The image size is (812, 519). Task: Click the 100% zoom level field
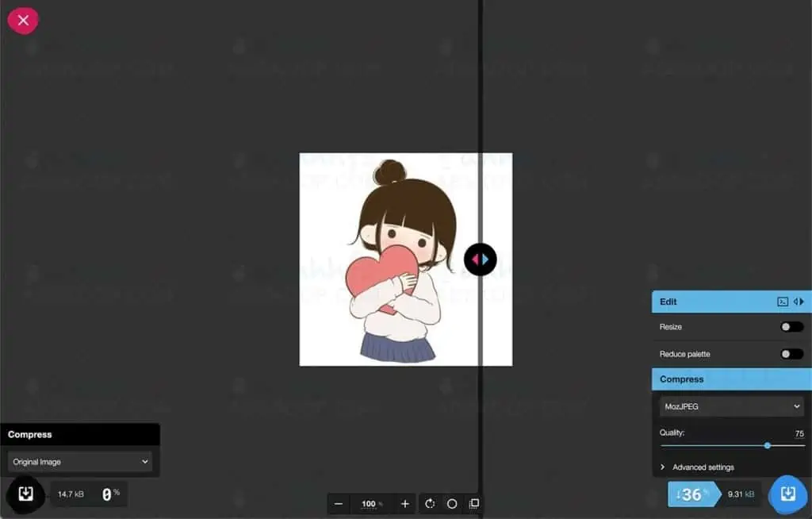click(x=370, y=503)
